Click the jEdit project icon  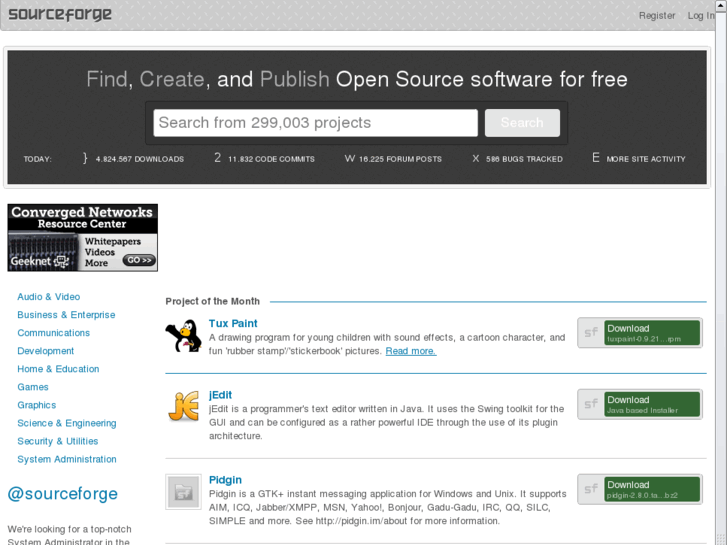coord(184,407)
